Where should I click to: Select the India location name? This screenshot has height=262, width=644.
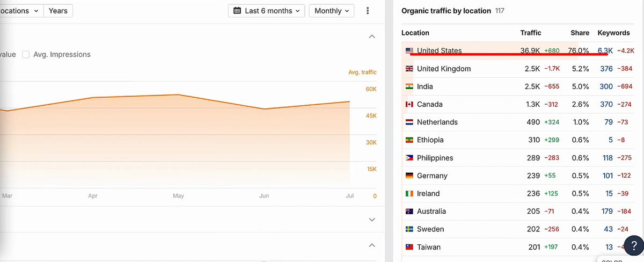click(425, 86)
